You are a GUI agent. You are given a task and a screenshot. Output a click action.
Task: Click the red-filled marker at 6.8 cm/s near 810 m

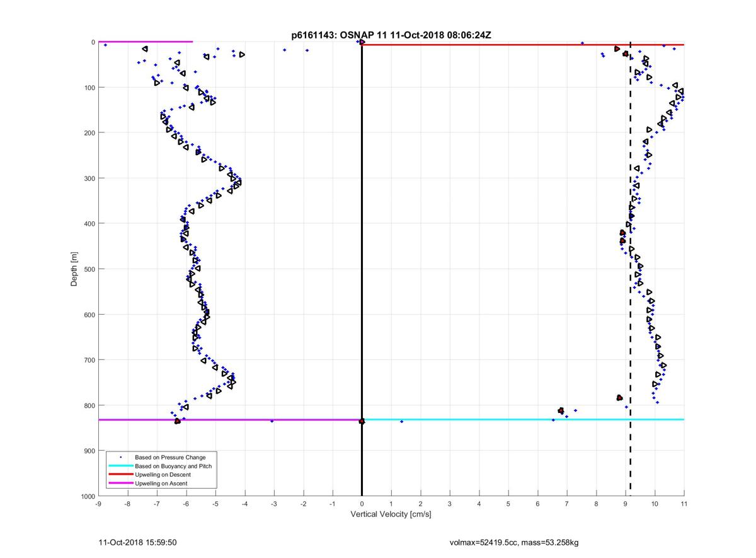[x=561, y=410]
